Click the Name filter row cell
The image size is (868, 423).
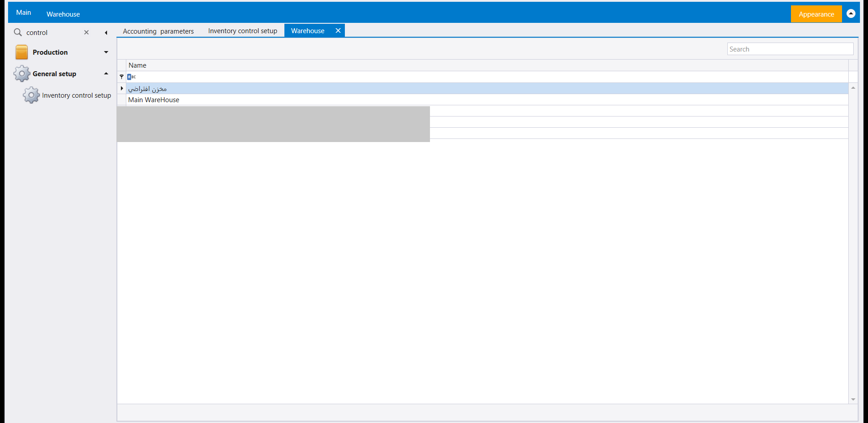pos(487,77)
